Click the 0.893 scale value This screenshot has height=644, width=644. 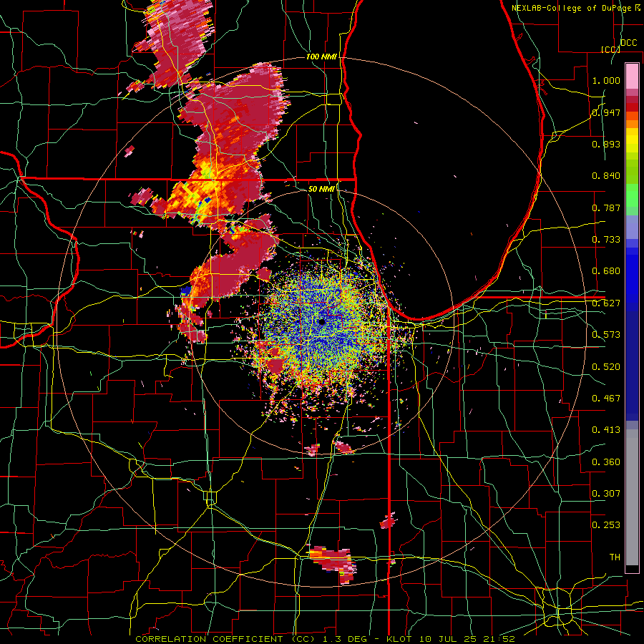pyautogui.click(x=606, y=144)
